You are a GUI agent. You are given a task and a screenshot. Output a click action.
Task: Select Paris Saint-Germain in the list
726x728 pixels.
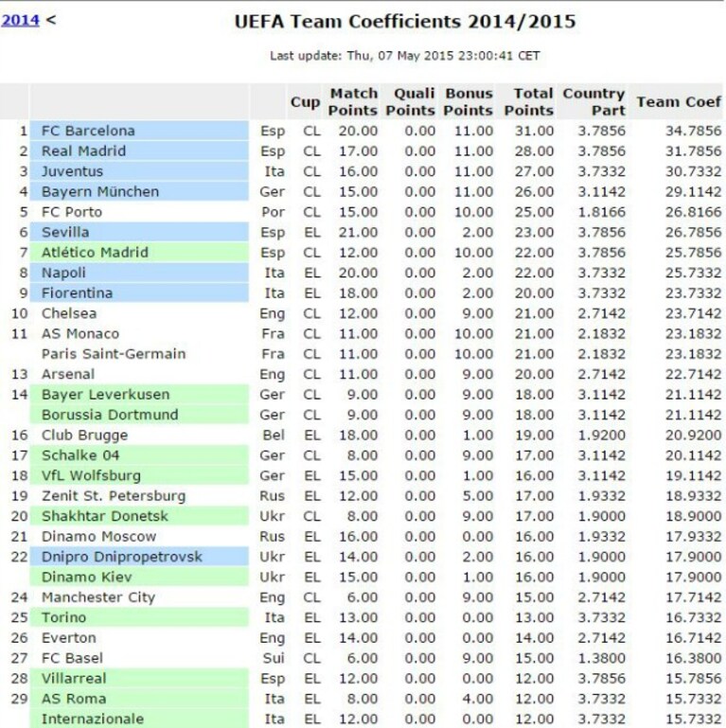coord(114,354)
